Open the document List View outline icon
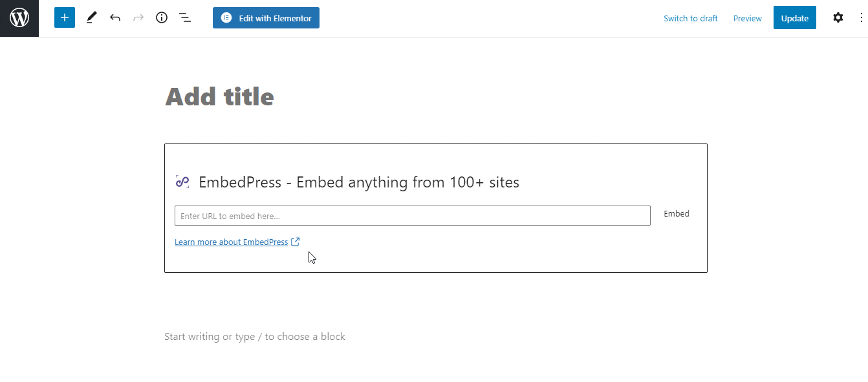Viewport: 868px width, 382px height. (x=185, y=17)
